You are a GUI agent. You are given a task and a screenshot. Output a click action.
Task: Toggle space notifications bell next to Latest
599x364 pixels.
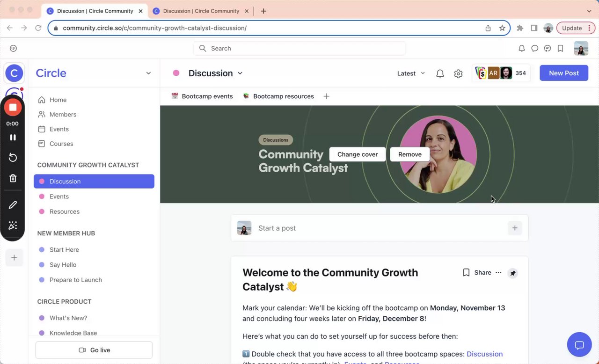[x=440, y=73]
